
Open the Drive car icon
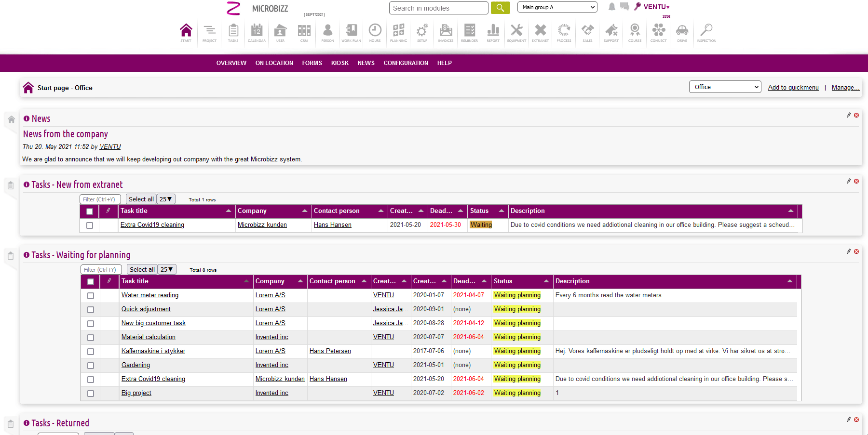coord(682,32)
